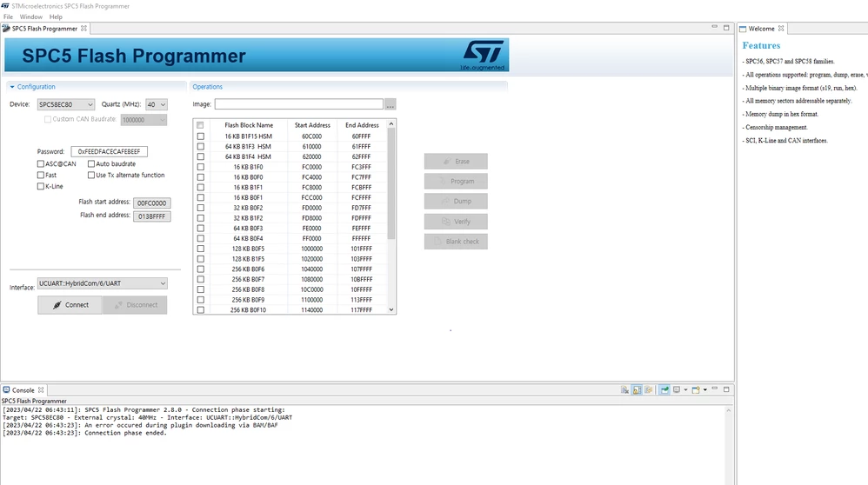
Task: Switch to SPC5 Flash Programmer tab
Action: coord(44,28)
